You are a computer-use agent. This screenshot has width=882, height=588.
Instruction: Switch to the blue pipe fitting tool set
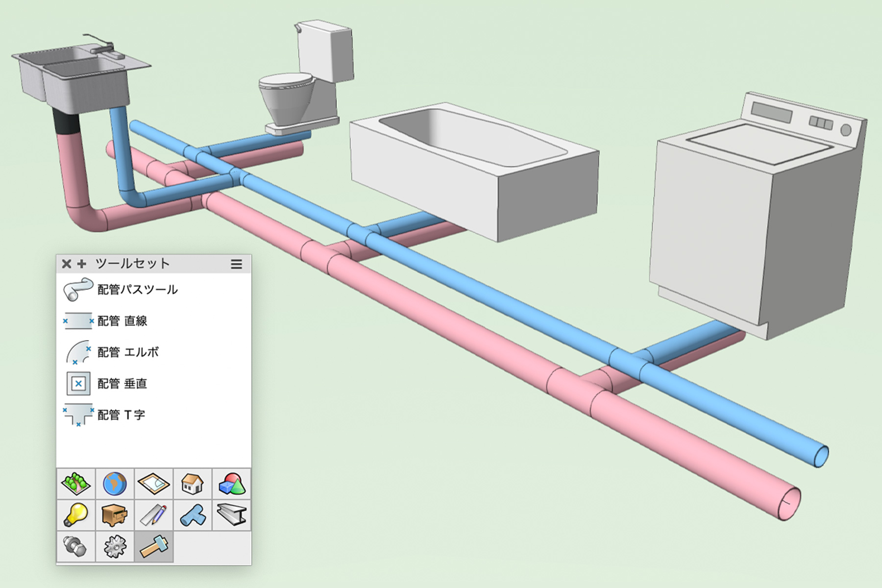pos(192,515)
